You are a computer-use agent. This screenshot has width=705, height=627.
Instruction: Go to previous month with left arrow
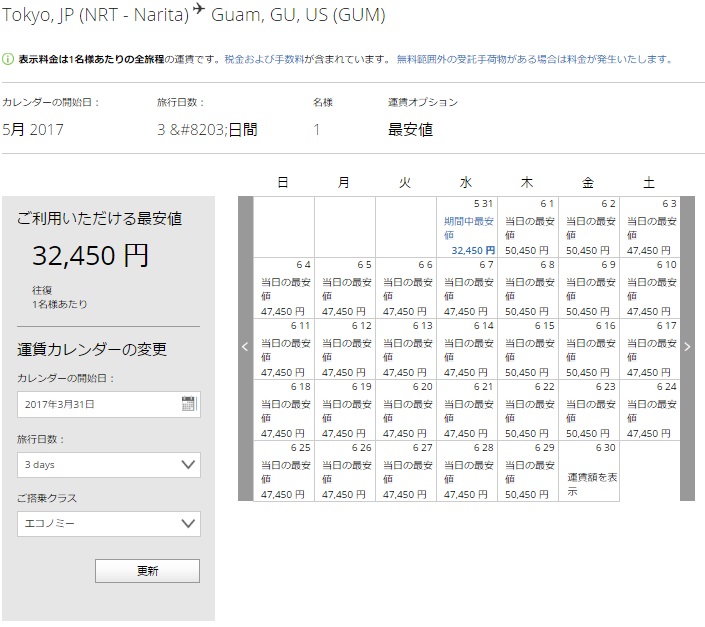pos(245,347)
